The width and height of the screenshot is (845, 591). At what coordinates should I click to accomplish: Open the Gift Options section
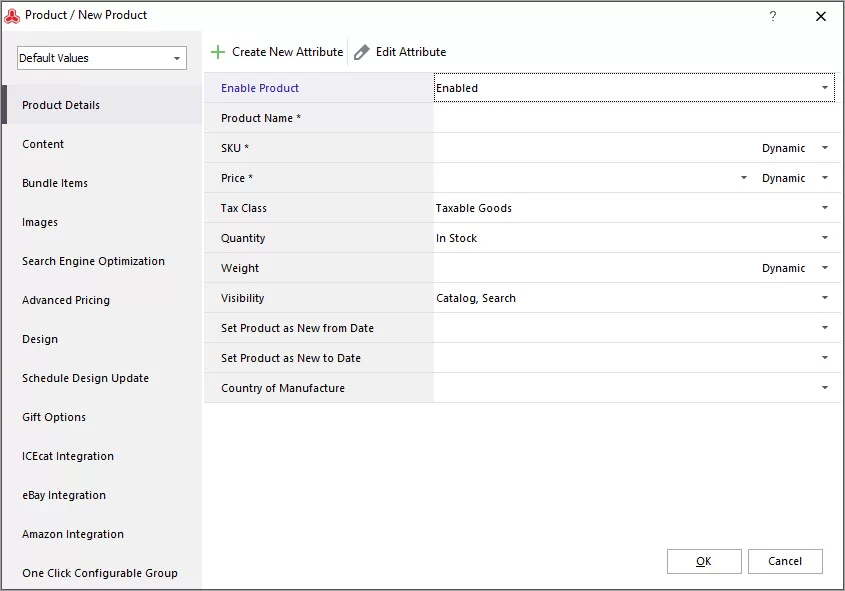click(102, 417)
